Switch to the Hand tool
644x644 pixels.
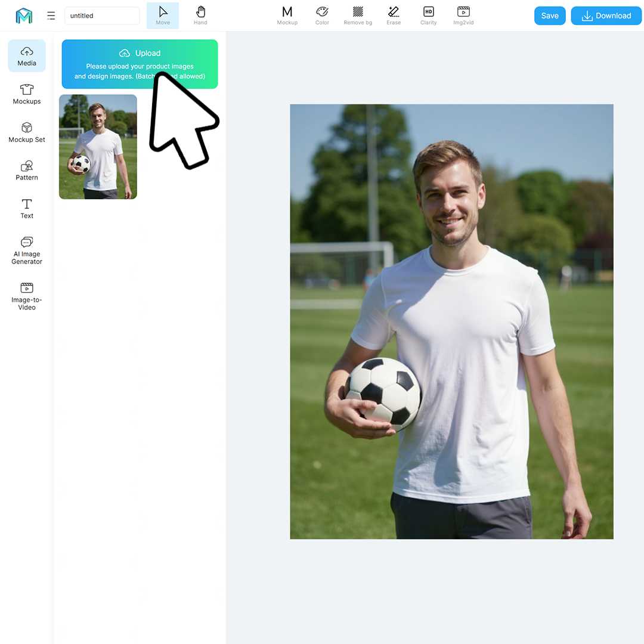click(200, 16)
